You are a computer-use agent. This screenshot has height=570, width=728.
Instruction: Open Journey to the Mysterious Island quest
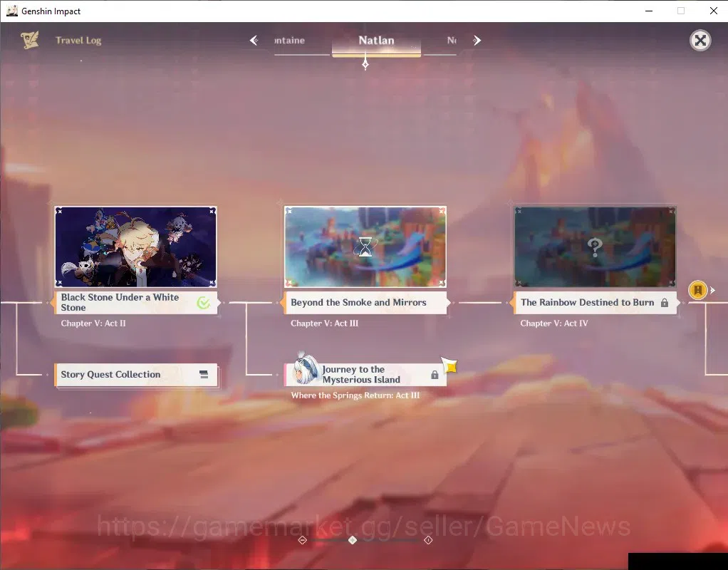click(365, 375)
